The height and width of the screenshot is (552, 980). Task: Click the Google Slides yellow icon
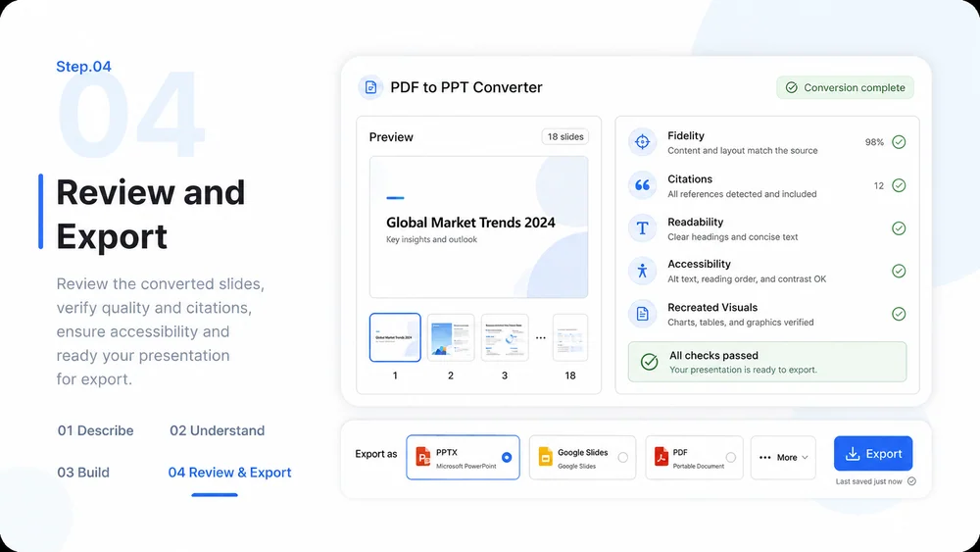pos(545,457)
